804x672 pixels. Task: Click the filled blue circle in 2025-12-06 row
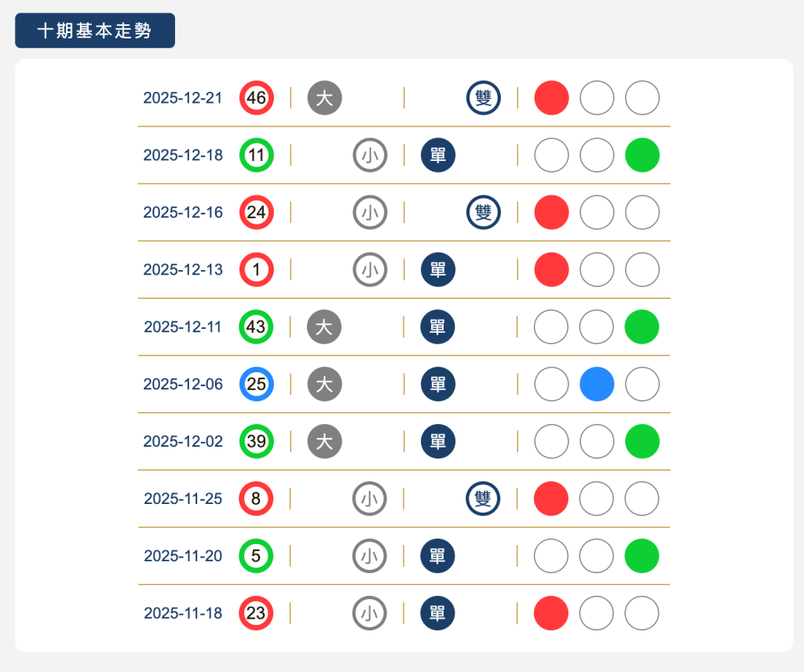tap(597, 385)
